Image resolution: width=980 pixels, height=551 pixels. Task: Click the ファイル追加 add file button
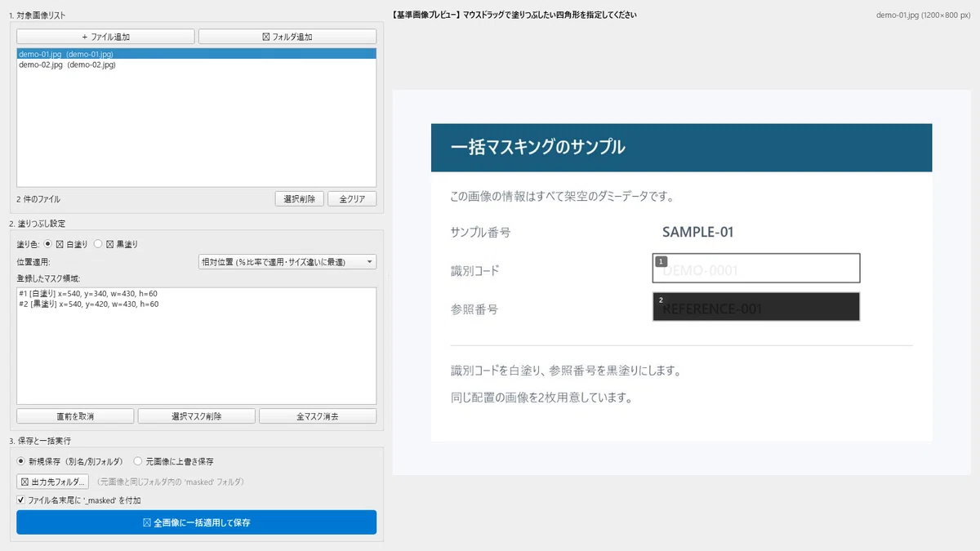coord(105,37)
